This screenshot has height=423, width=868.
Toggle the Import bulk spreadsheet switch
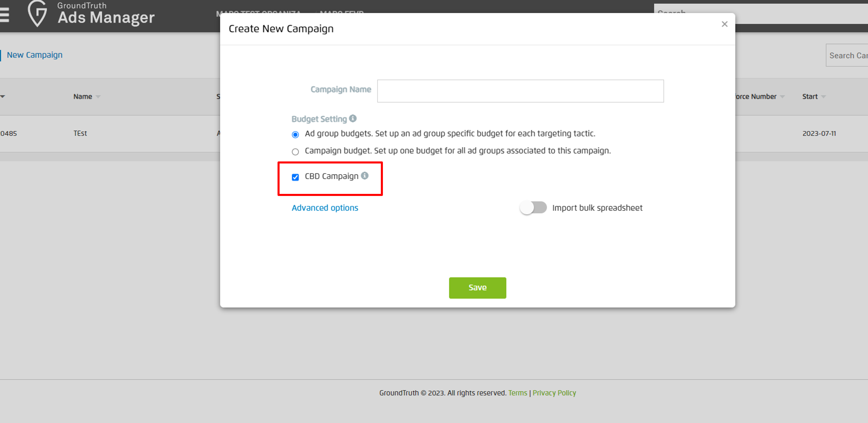point(533,208)
